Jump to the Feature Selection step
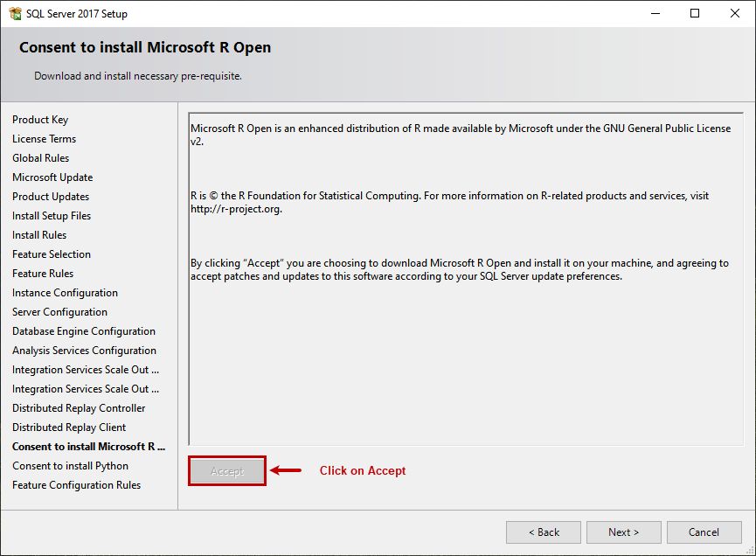Screen dimensions: 756x556 (52, 254)
